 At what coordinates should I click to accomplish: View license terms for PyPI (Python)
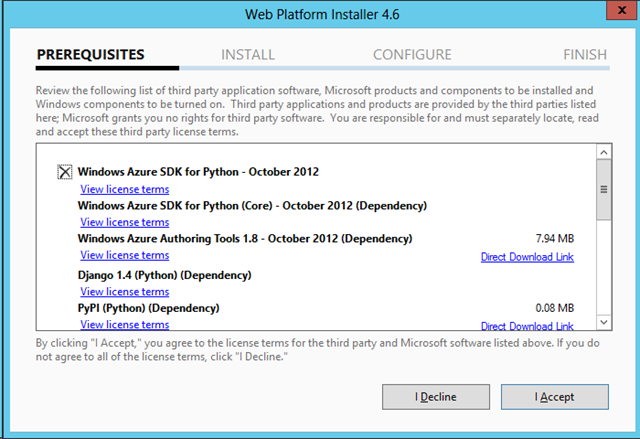[x=124, y=325]
